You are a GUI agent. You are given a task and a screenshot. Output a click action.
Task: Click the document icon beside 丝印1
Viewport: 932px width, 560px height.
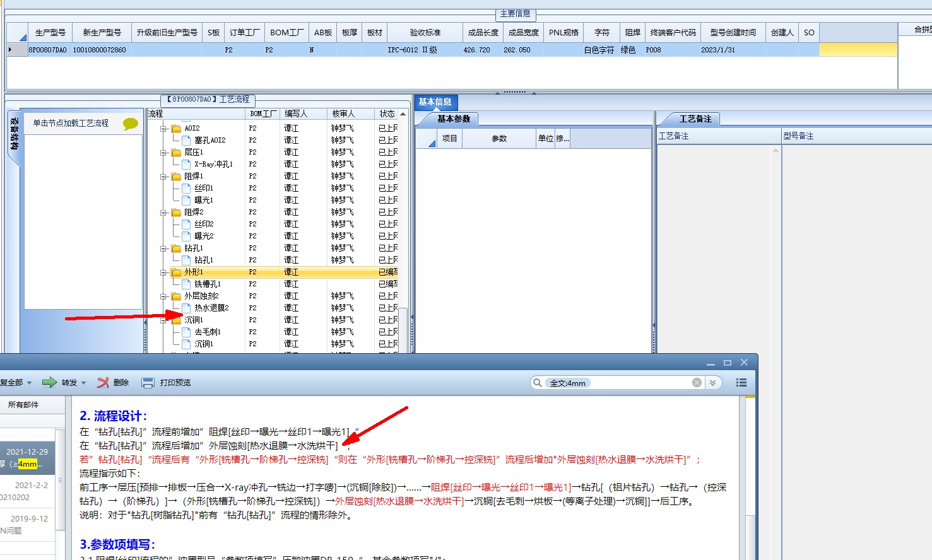tap(186, 188)
